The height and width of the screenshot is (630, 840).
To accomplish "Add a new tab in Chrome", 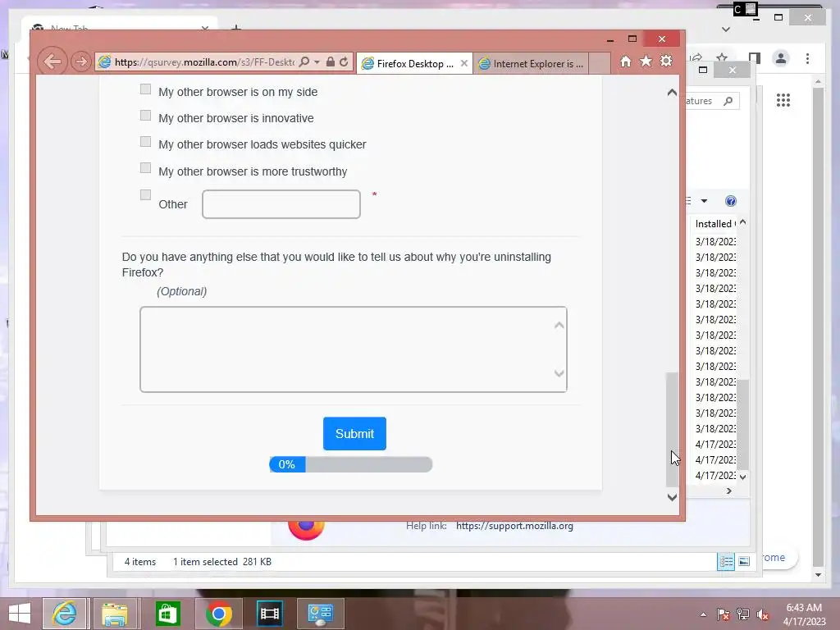I will pos(236,27).
